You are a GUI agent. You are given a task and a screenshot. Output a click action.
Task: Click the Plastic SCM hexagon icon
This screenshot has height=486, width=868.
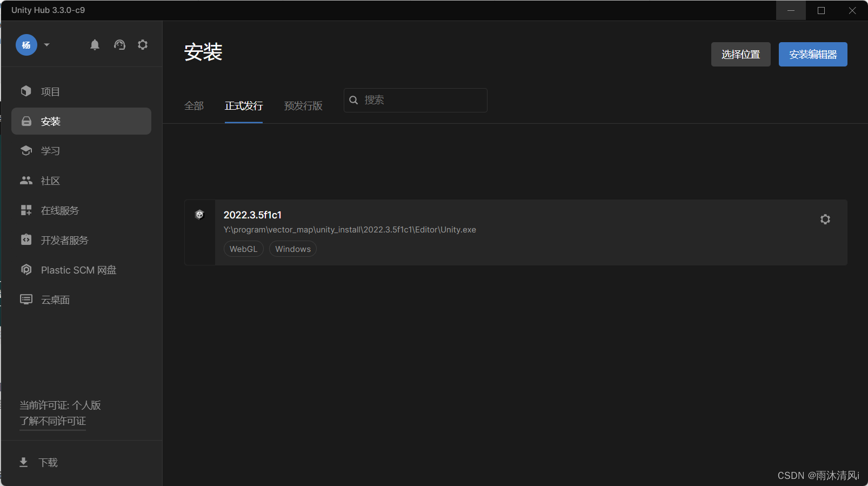(26, 269)
